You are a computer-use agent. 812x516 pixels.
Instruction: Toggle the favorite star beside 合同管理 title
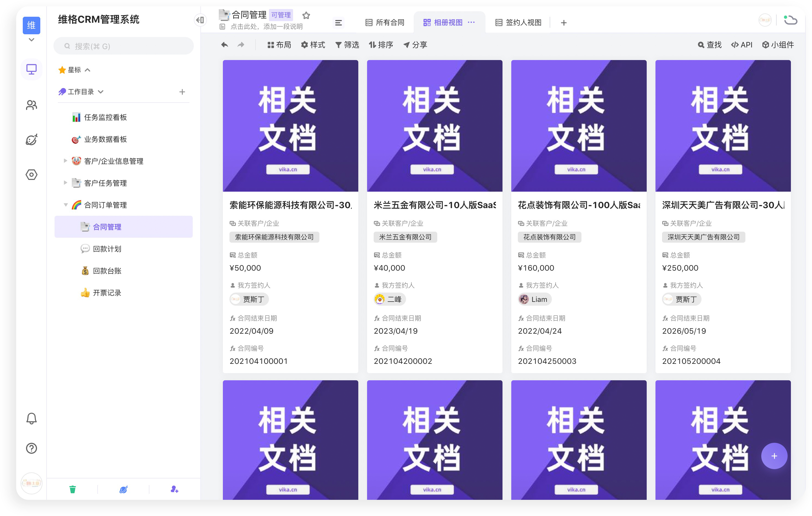coord(306,15)
